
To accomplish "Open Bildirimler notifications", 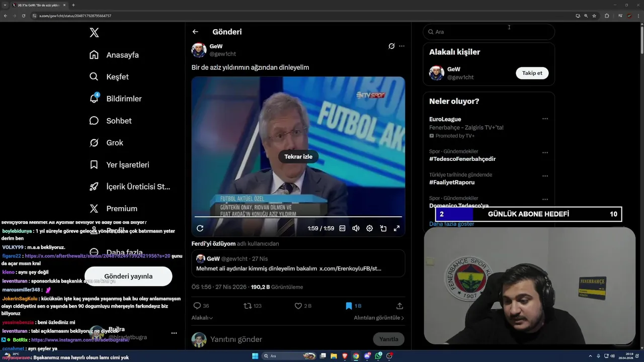I will [x=115, y=99].
